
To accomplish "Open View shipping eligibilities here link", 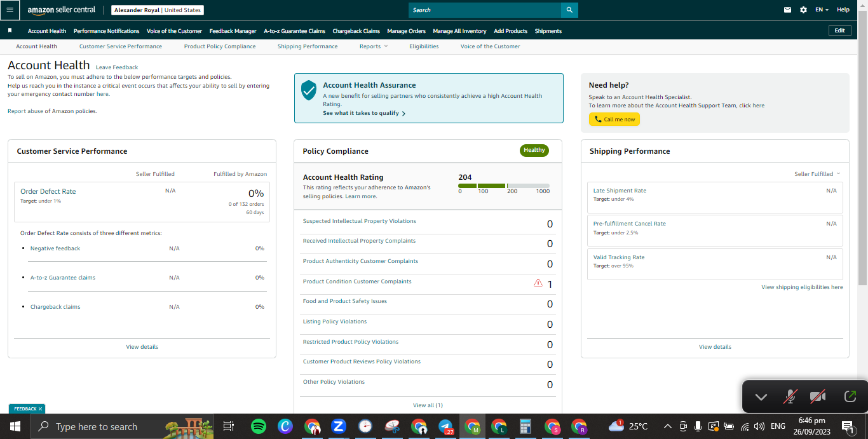I will [802, 287].
